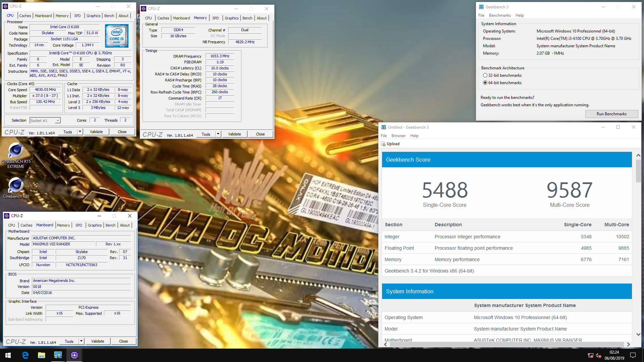Click Untitled - Geekbench 3 title icon

pos(384,127)
